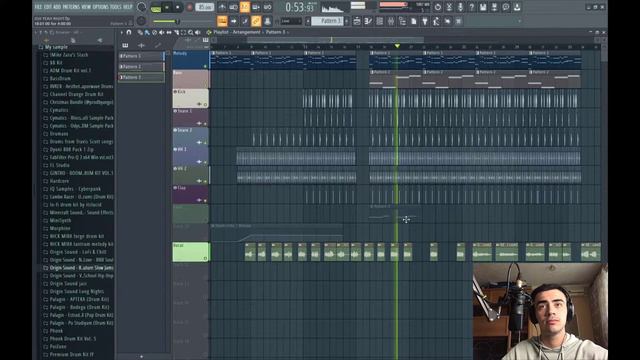Select the playlist paint brush tool
The height and width of the screenshot is (360, 640).
pyautogui.click(x=147, y=32)
